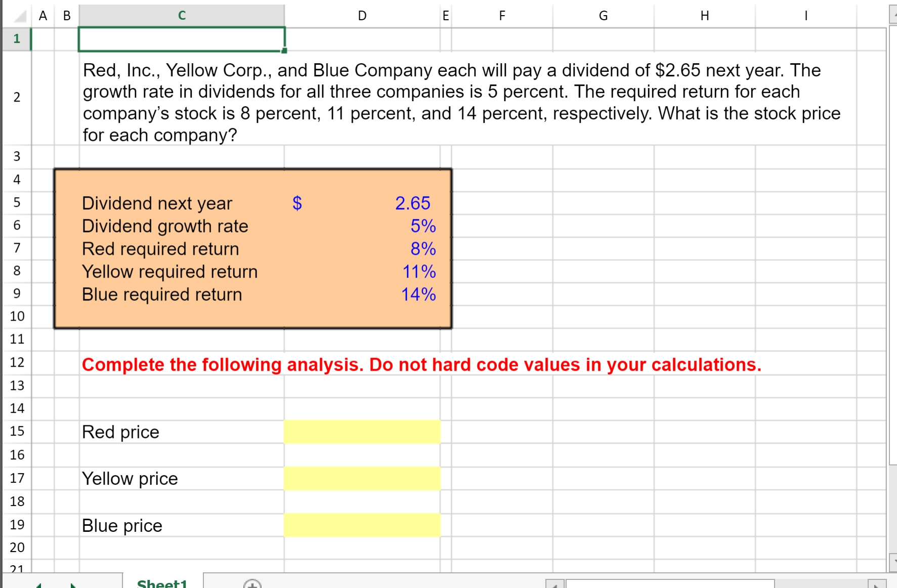Screen dimensions: 897x588
Task: Select row 12 header
Action: tap(17, 363)
